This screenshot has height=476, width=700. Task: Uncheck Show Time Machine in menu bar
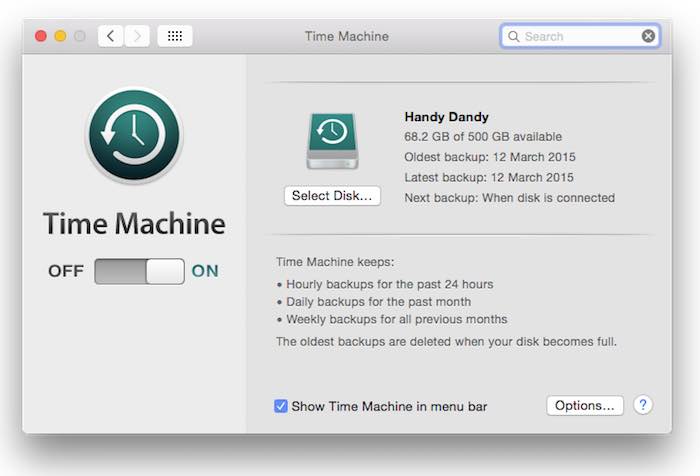(x=280, y=406)
